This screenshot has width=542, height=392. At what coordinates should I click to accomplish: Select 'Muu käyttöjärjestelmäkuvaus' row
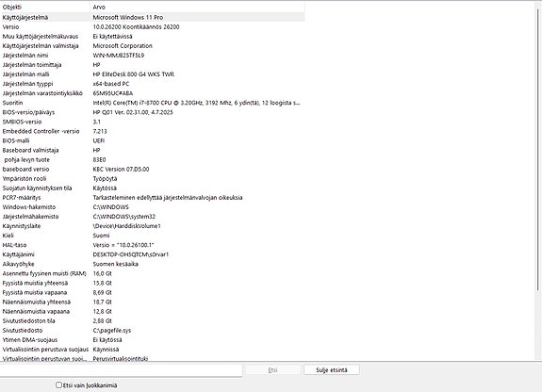(41, 37)
